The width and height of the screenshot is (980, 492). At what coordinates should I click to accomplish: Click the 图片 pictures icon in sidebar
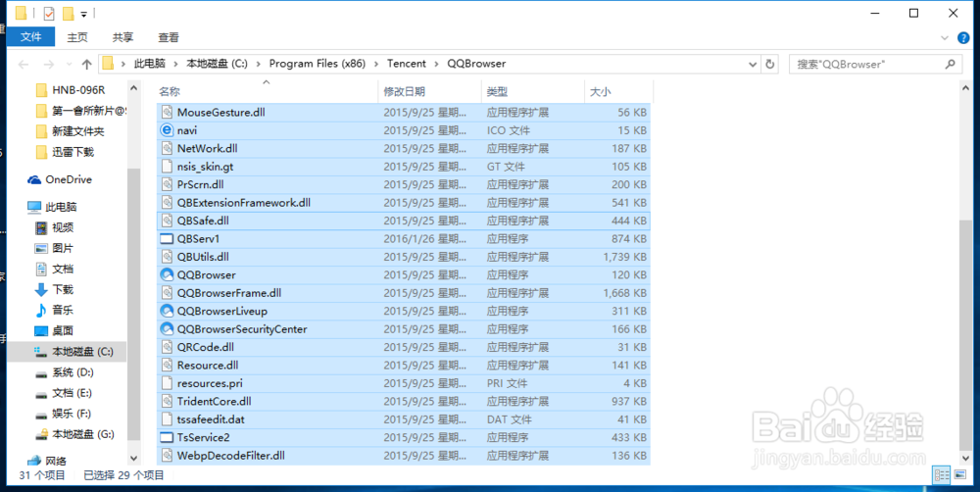[x=40, y=248]
